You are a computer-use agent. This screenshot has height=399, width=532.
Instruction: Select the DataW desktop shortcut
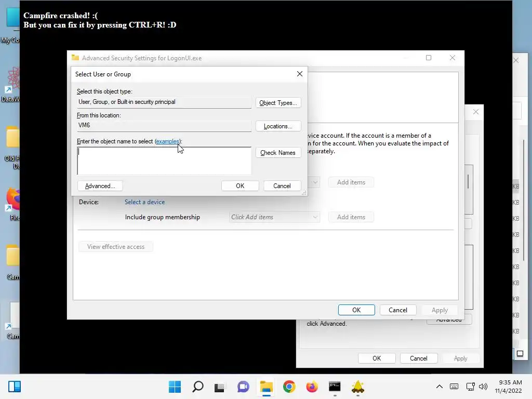click(x=11, y=84)
